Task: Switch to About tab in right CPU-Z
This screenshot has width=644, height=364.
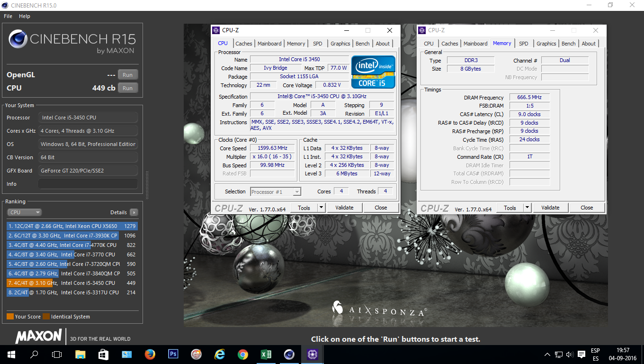Action: (x=589, y=44)
